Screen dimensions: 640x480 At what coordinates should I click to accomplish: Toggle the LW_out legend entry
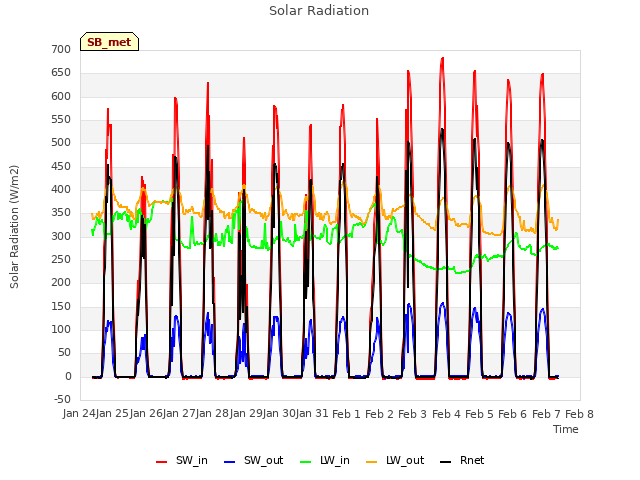click(x=396, y=461)
